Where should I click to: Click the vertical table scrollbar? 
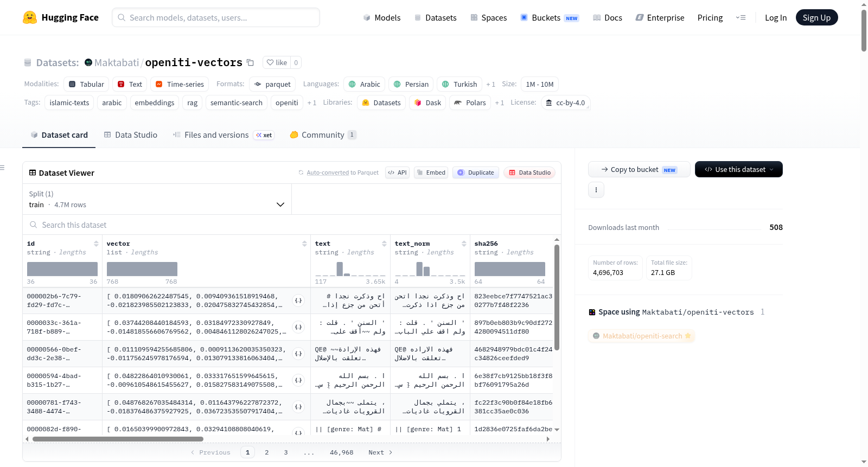click(x=557, y=297)
